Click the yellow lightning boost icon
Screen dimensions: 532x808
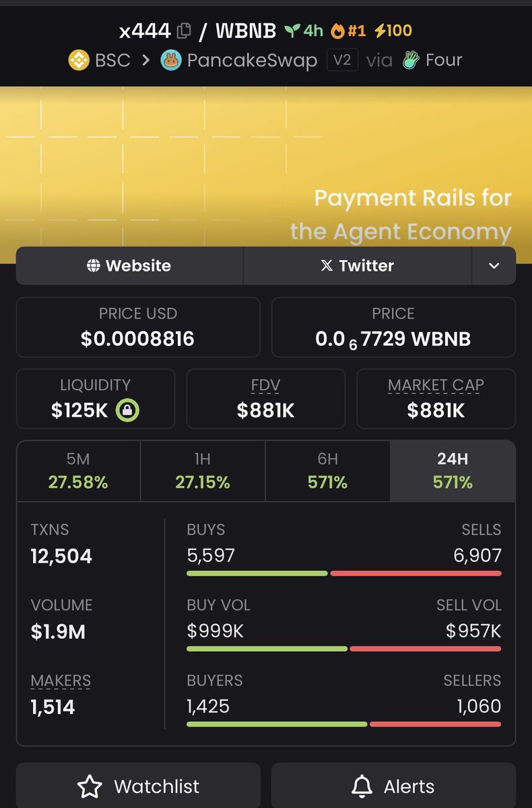click(x=380, y=31)
